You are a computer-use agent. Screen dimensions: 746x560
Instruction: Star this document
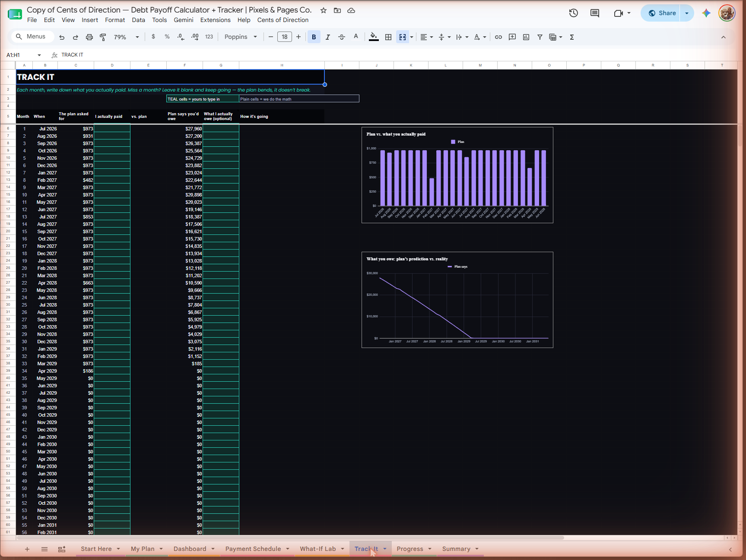[x=324, y=10]
